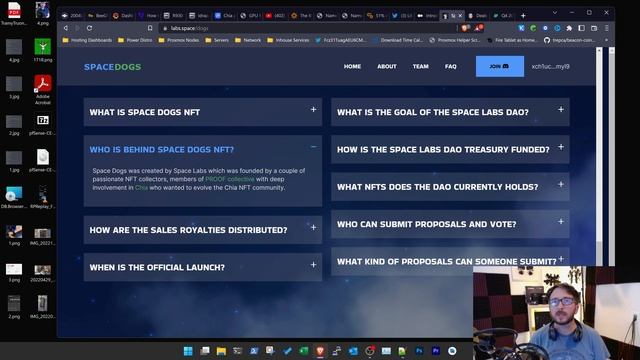Open a new browser tab with the plus

pyautogui.click(x=523, y=16)
